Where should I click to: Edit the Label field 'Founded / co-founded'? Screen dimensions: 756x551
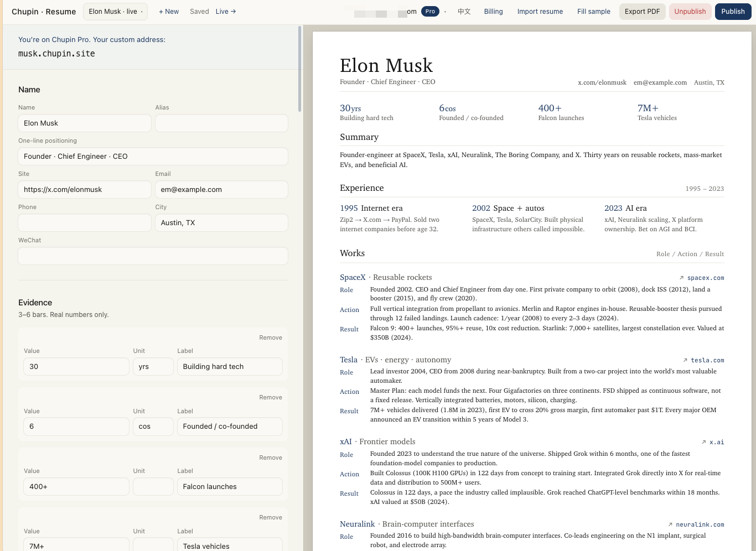click(x=230, y=427)
